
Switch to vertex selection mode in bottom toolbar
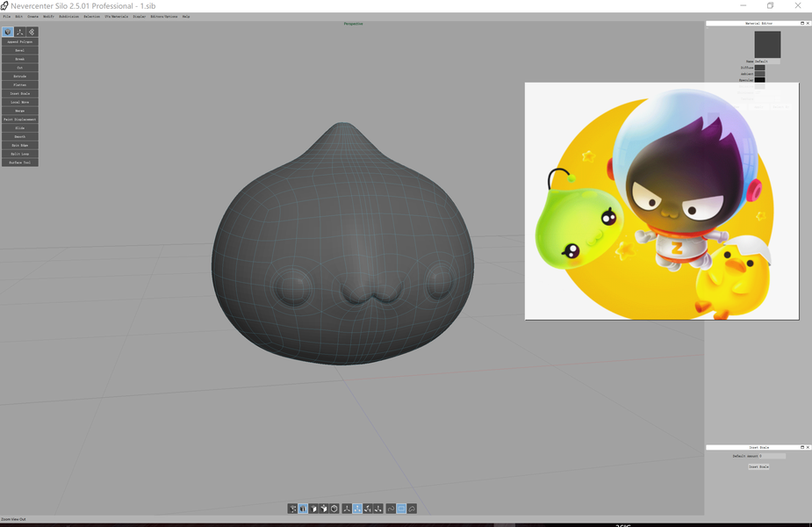click(x=292, y=509)
